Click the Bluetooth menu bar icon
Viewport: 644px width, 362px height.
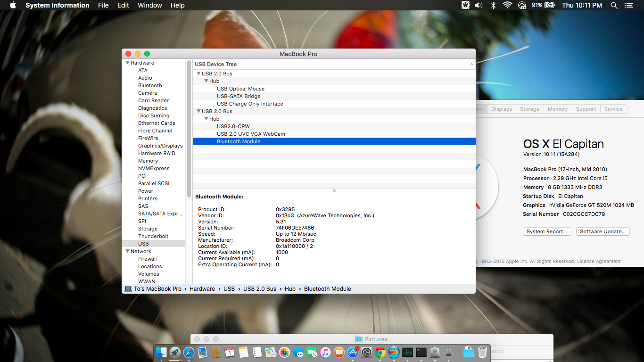(x=493, y=5)
